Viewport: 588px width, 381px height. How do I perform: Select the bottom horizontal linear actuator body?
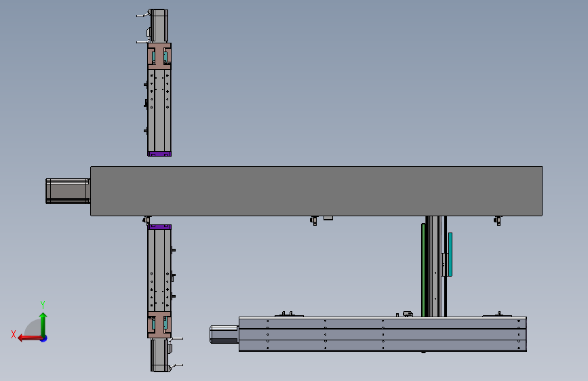[x=383, y=334]
